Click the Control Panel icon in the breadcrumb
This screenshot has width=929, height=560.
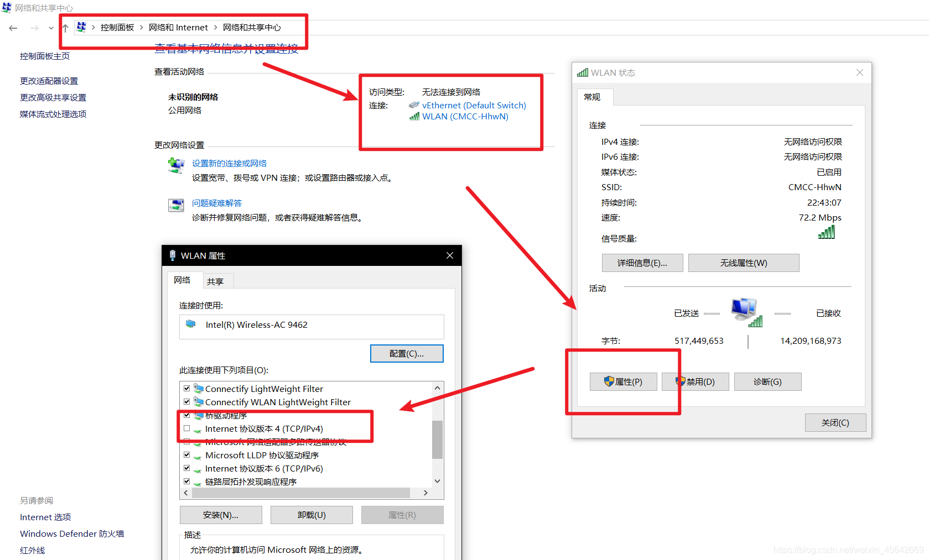pyautogui.click(x=81, y=27)
